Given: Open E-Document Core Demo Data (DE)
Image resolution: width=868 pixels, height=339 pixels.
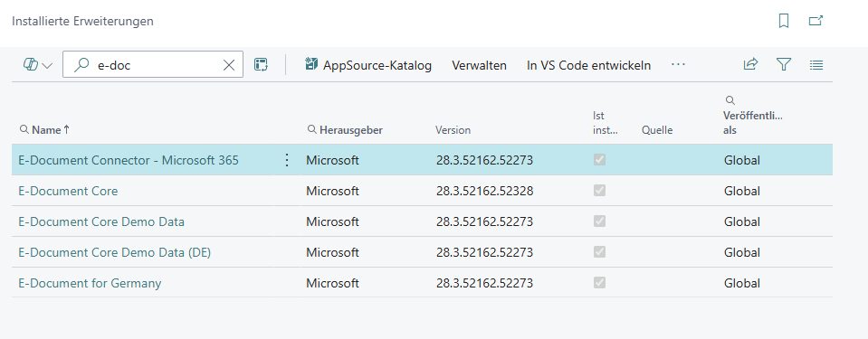Looking at the screenshot, I should (115, 252).
